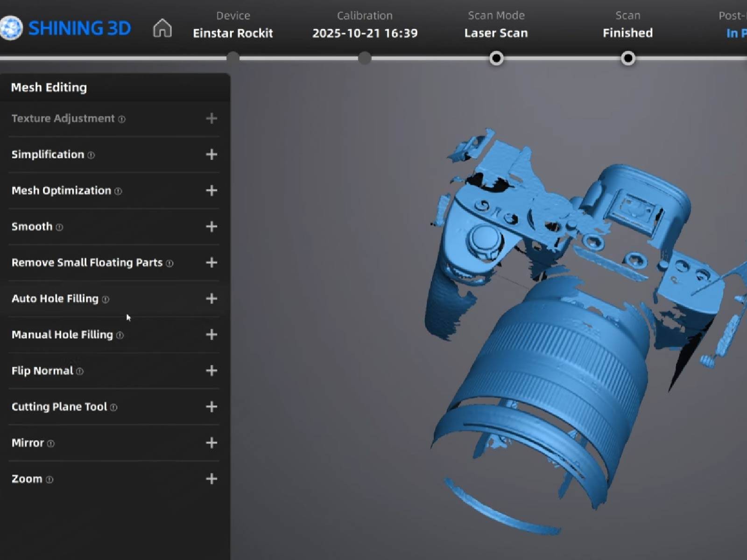The height and width of the screenshot is (560, 747).
Task: Expand the Mesh Optimization panel
Action: click(x=211, y=190)
